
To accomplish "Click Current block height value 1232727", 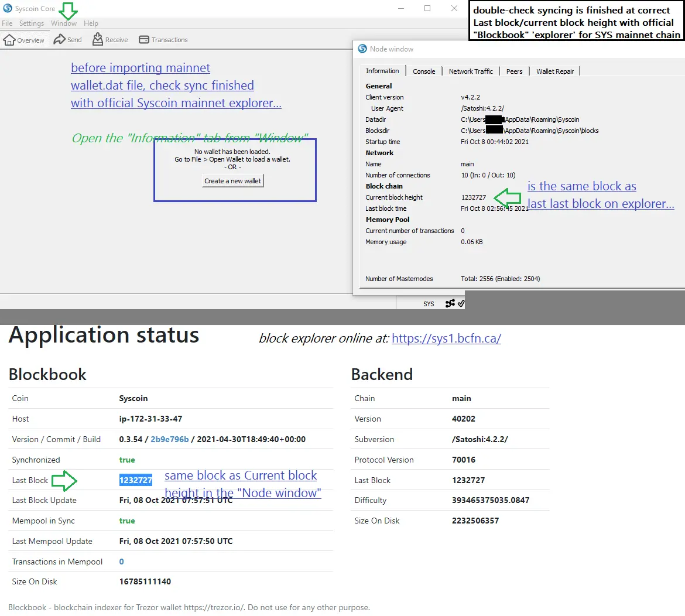I will 474,197.
